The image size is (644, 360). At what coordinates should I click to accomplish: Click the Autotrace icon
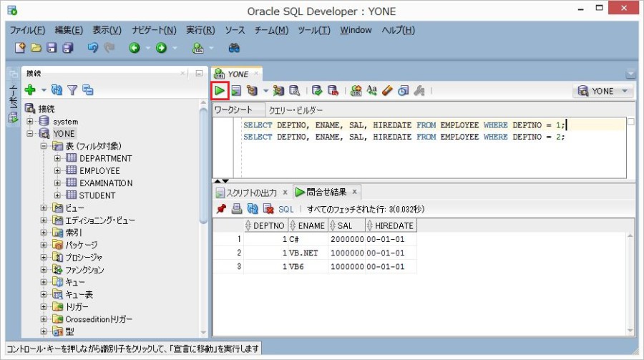coord(279,90)
